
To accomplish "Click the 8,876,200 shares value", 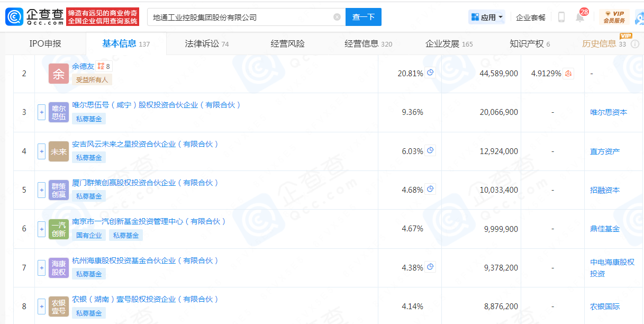I will pos(501,306).
